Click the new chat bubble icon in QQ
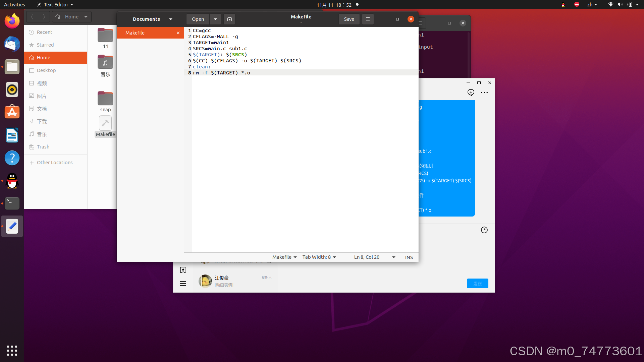The width and height of the screenshot is (644, 362). point(471,92)
